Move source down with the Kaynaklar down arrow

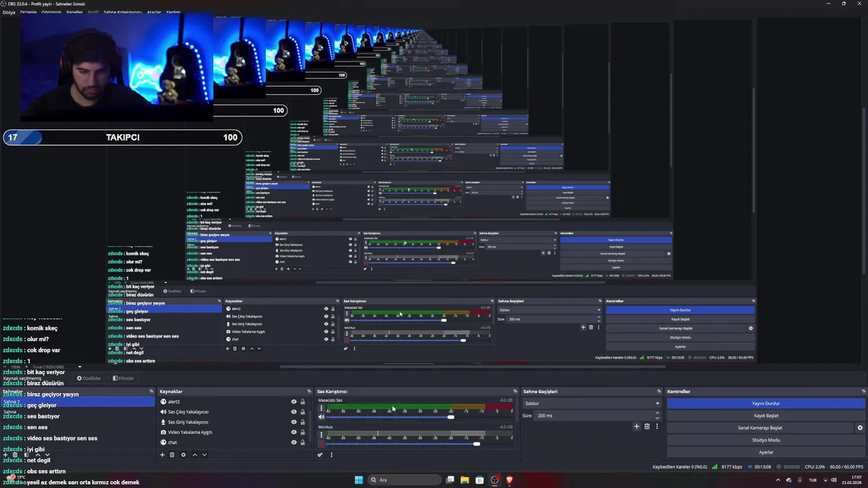204,455
